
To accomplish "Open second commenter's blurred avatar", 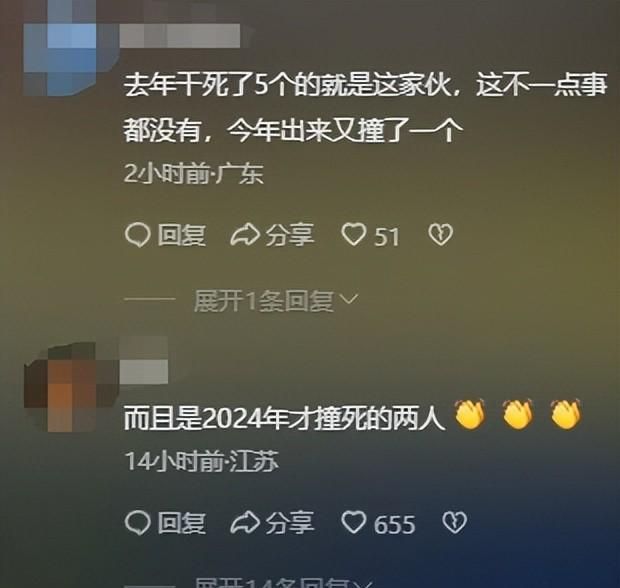I will pyautogui.click(x=65, y=388).
